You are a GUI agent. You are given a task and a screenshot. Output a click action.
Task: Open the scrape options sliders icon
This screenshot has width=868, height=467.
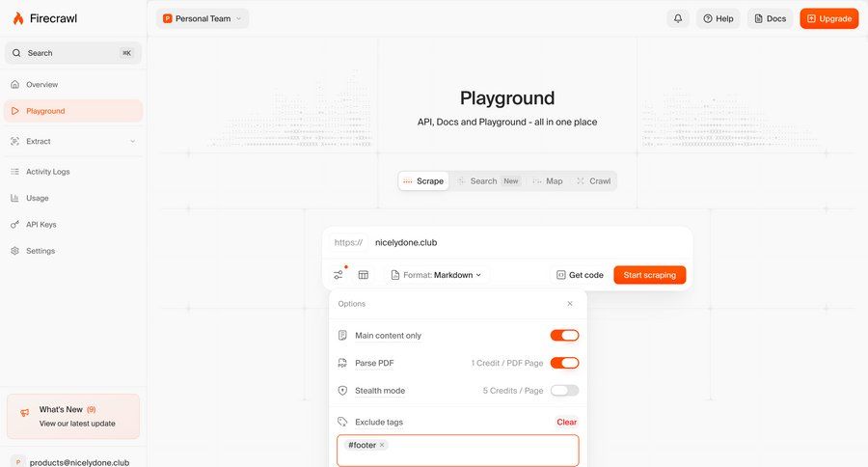coord(338,275)
